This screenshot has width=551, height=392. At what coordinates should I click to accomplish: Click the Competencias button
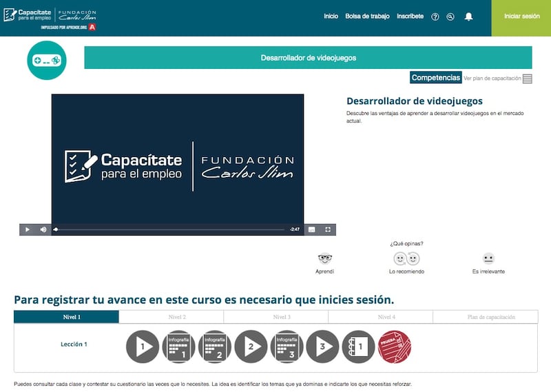[x=436, y=78]
